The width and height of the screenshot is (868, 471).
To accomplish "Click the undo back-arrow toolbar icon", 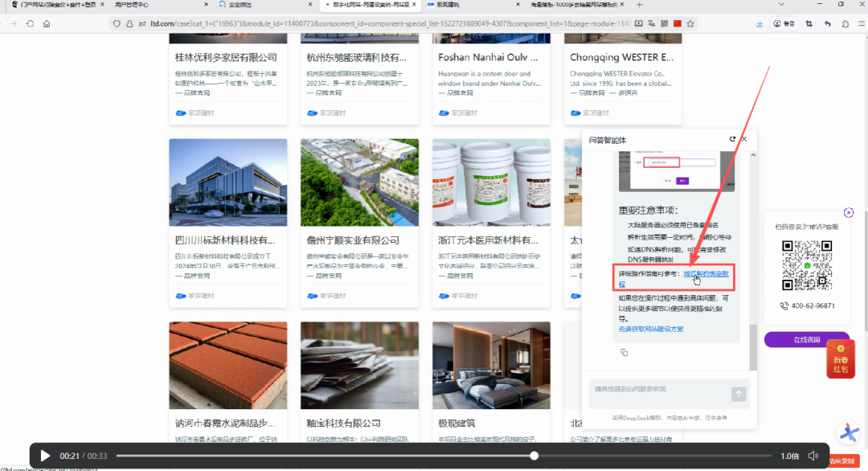I will [827, 24].
